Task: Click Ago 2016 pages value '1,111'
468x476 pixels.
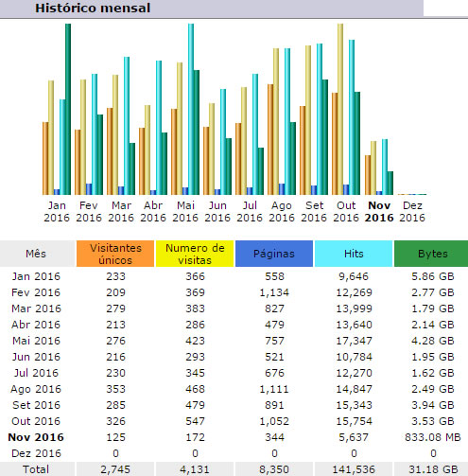Action: [x=274, y=389]
